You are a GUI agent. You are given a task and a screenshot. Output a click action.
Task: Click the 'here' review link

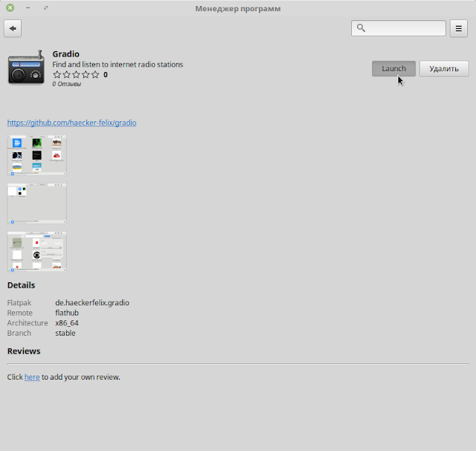tap(32, 377)
